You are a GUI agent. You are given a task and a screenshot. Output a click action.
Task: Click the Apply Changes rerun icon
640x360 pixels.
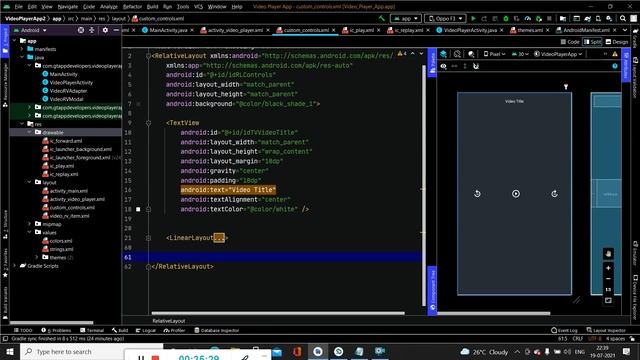[x=484, y=18]
